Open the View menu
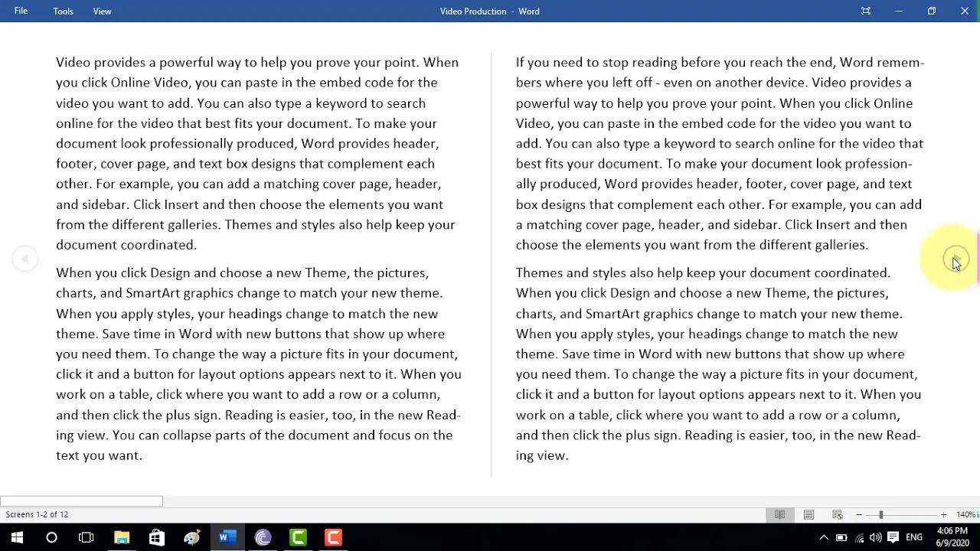The image size is (980, 551). [x=102, y=11]
